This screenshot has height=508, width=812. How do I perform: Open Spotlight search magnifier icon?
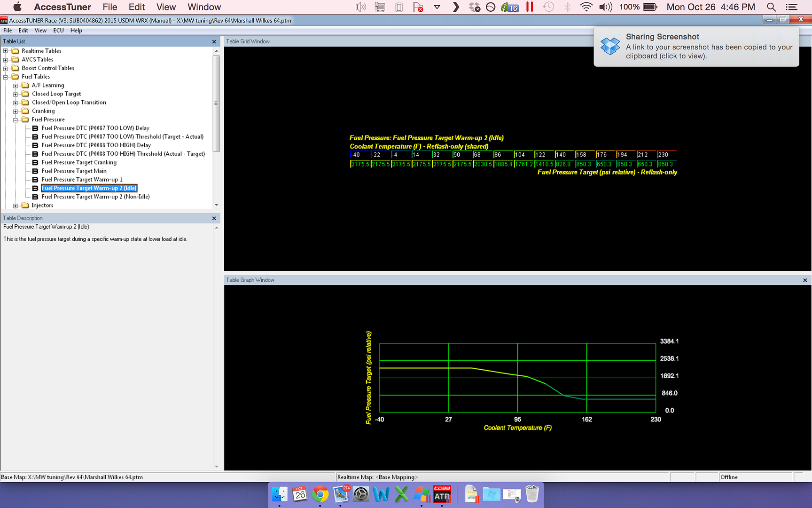(x=771, y=7)
